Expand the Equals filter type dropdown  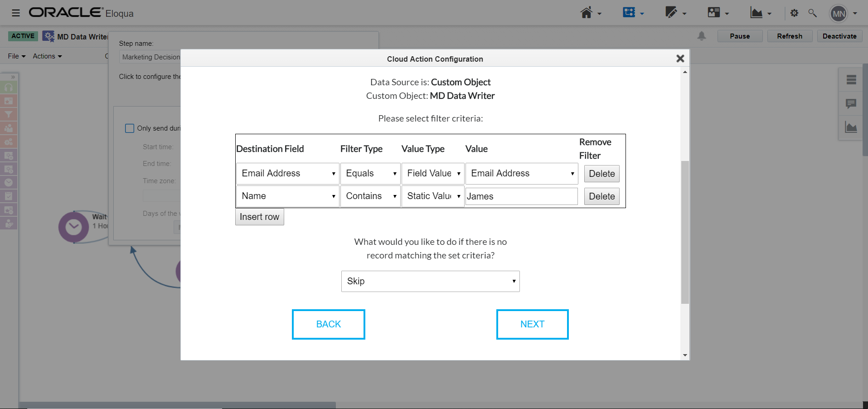[370, 174]
